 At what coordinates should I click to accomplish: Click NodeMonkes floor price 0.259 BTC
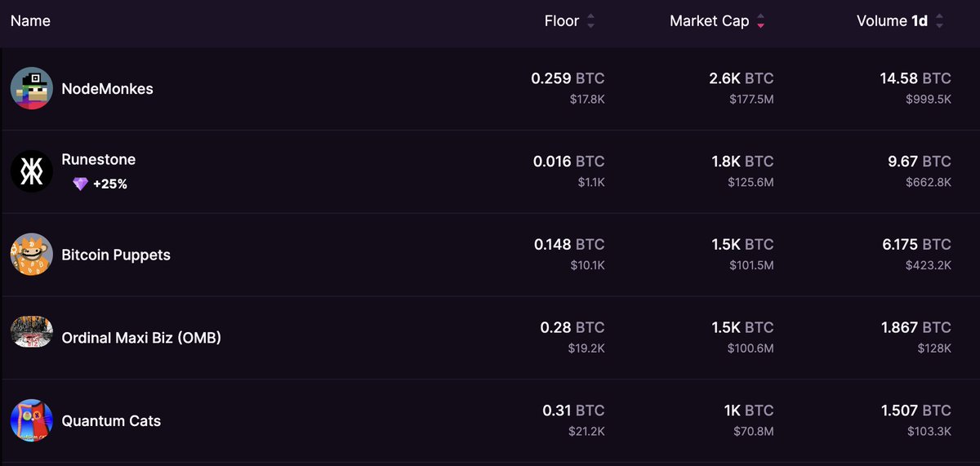tap(568, 79)
